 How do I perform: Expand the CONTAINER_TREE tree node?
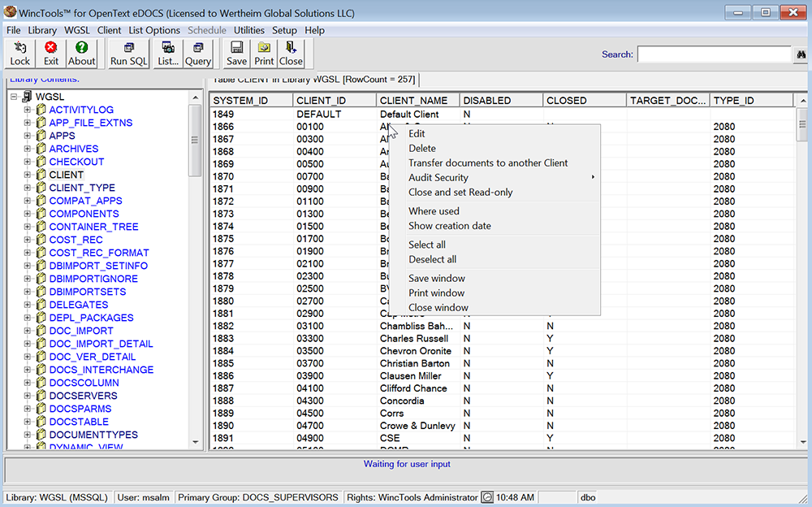(28, 227)
